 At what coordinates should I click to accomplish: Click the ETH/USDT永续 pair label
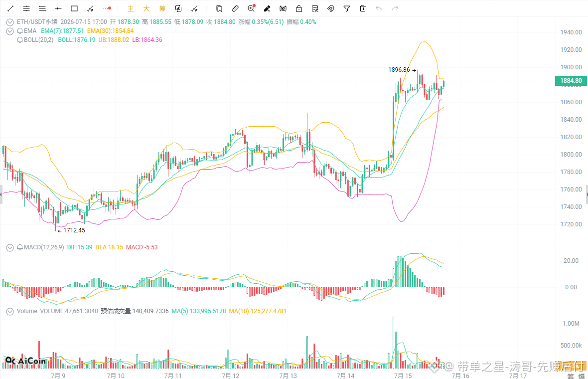[x=37, y=22]
